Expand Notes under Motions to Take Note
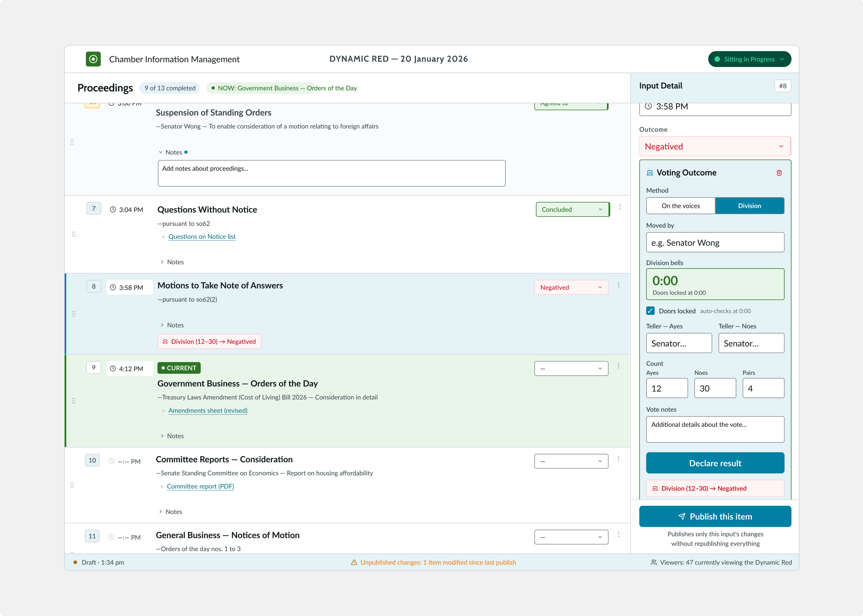863x616 pixels. tap(172, 325)
